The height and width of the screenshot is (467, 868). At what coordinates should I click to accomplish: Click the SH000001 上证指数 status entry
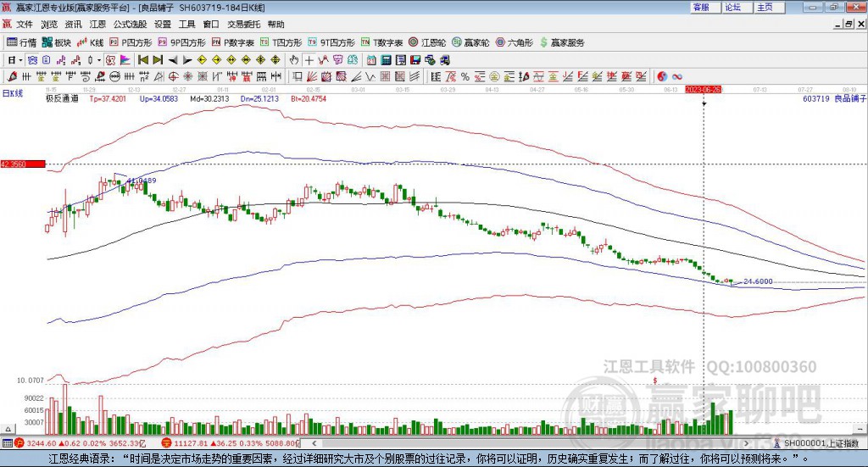817,443
